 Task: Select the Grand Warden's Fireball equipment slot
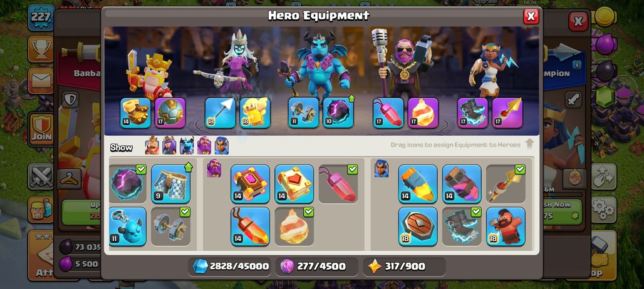(423, 113)
